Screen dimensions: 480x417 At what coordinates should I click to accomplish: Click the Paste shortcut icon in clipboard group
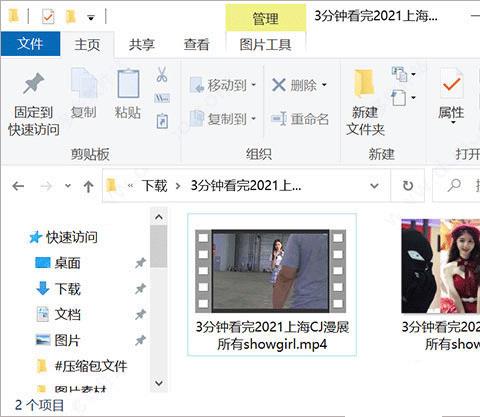(x=162, y=121)
